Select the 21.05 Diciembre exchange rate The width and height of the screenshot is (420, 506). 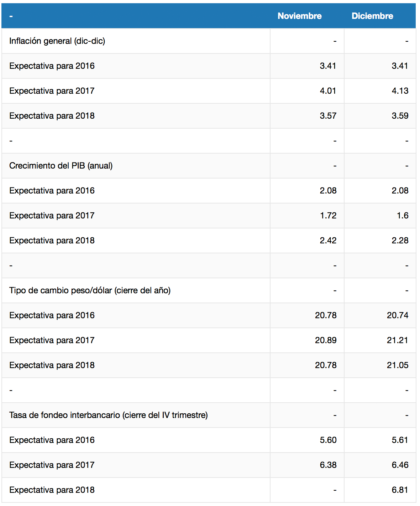coord(398,365)
